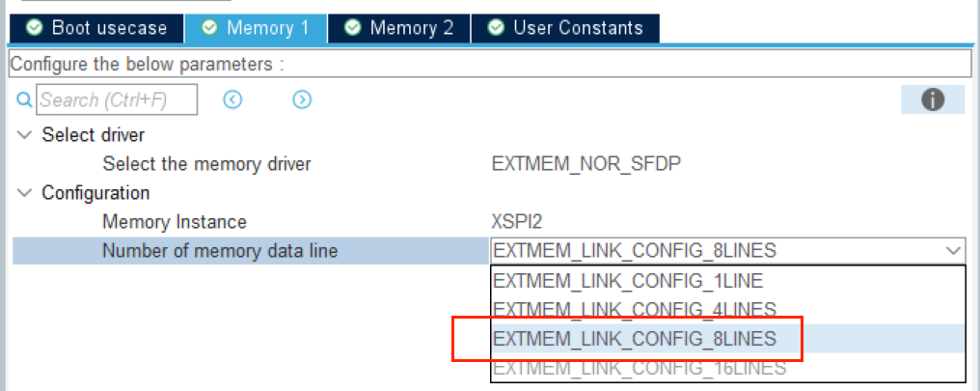This screenshot has width=980, height=391.
Task: Open data line dropdown arrow
Action: (953, 251)
